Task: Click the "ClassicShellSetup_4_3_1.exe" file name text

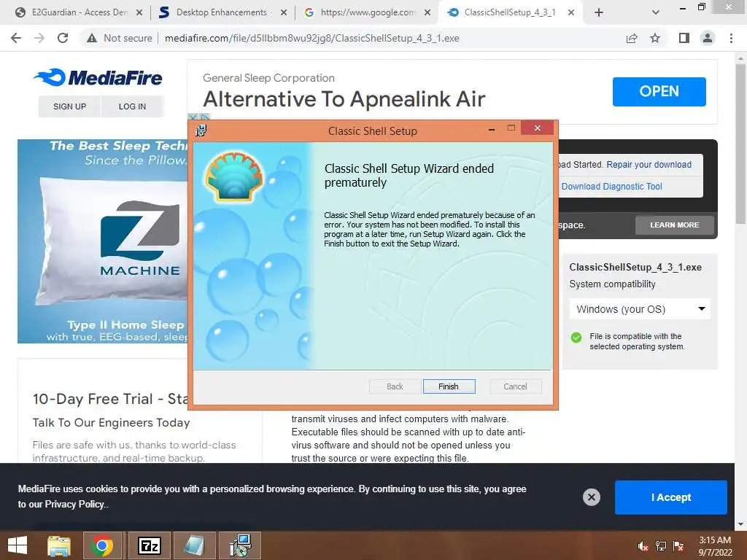Action: coord(635,267)
